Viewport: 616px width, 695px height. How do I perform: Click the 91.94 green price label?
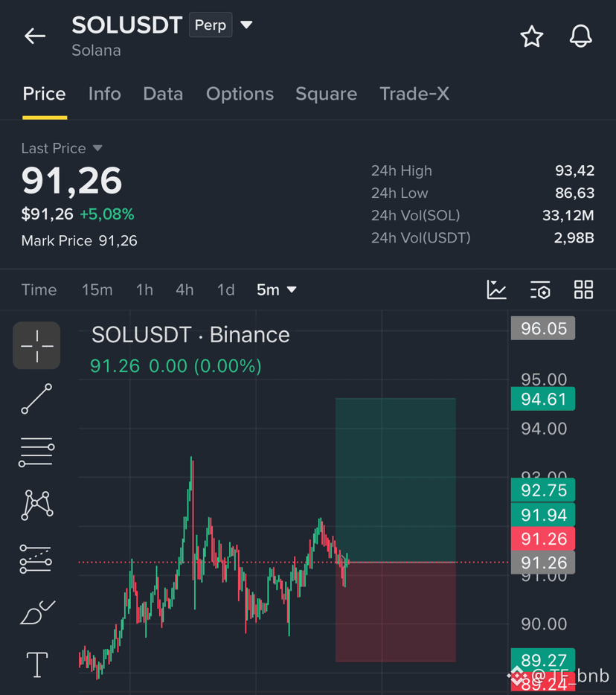(543, 515)
